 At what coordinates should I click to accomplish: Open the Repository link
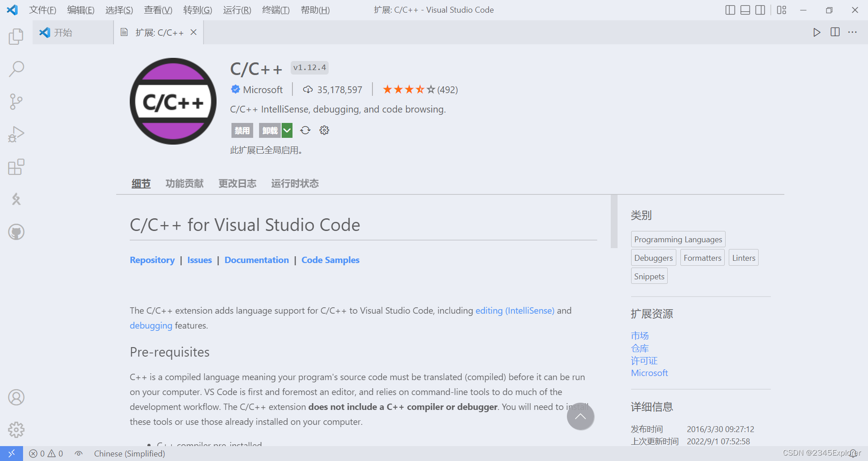pyautogui.click(x=152, y=260)
